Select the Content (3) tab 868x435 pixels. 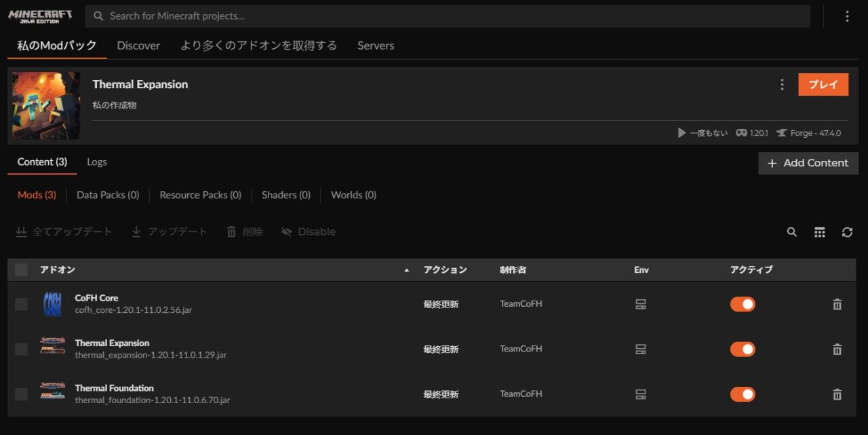pyautogui.click(x=42, y=162)
